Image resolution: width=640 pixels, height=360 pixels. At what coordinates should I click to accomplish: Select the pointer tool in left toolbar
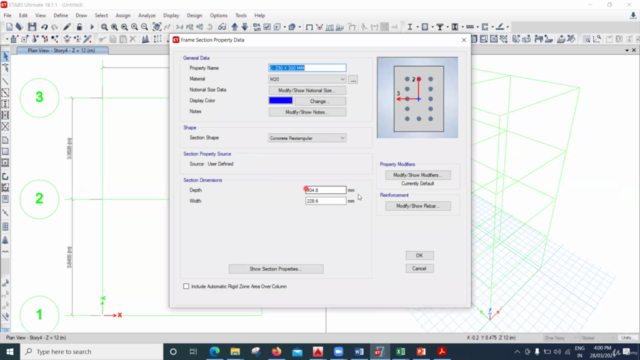point(5,56)
